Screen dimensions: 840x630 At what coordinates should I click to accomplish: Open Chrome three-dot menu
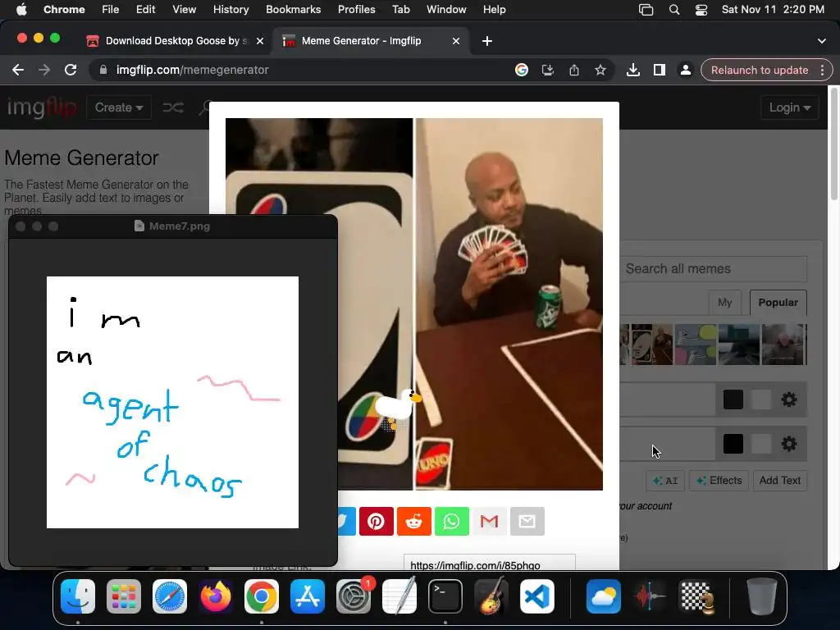[x=822, y=70]
